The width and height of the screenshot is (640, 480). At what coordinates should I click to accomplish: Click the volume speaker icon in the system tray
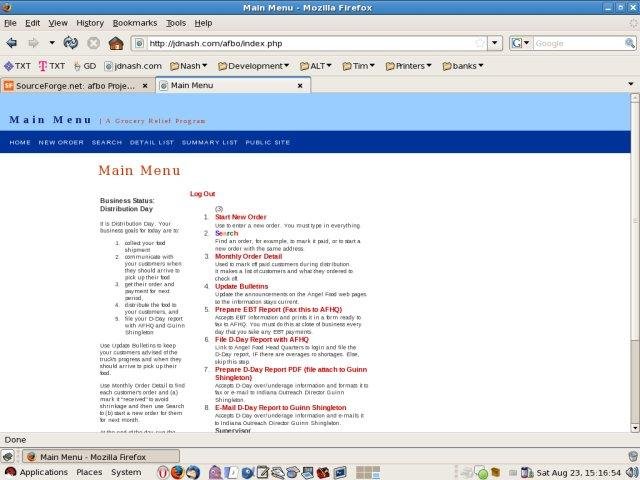tap(632, 473)
